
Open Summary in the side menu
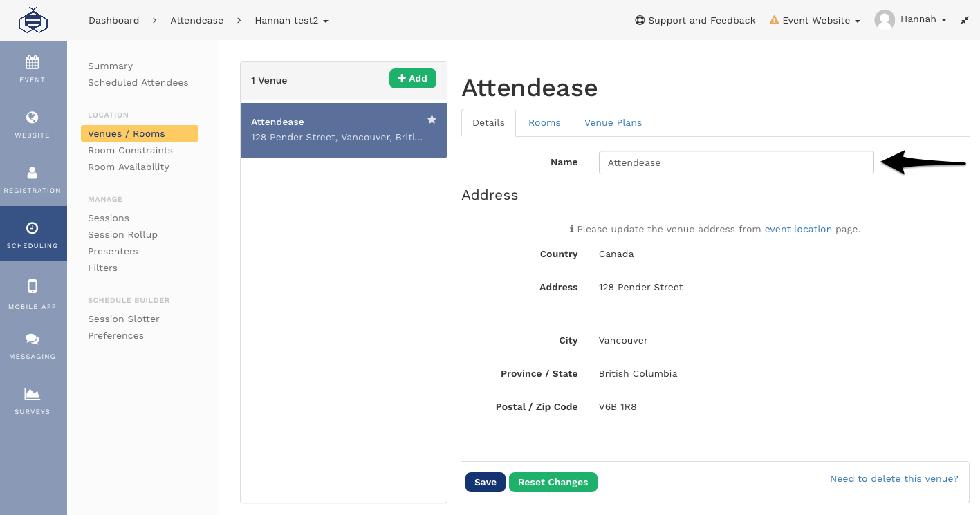(111, 66)
